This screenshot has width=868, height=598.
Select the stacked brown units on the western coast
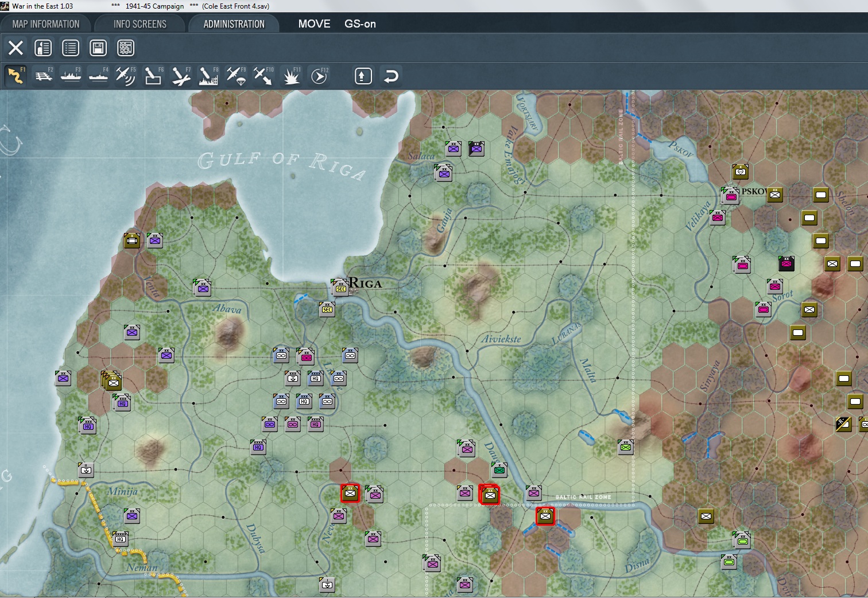(x=113, y=381)
